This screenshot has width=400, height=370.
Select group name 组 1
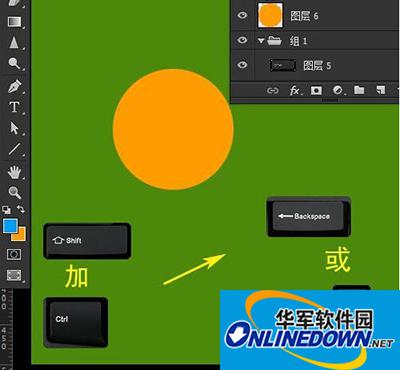point(298,41)
